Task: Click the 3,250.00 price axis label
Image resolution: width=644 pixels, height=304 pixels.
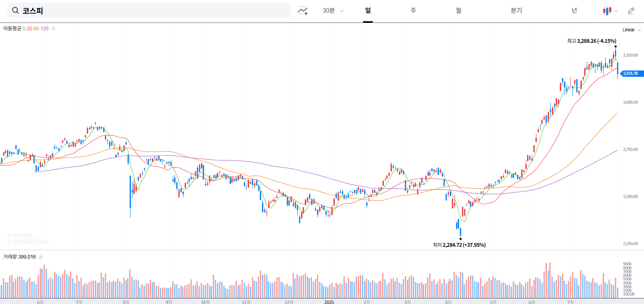Action: (630, 55)
